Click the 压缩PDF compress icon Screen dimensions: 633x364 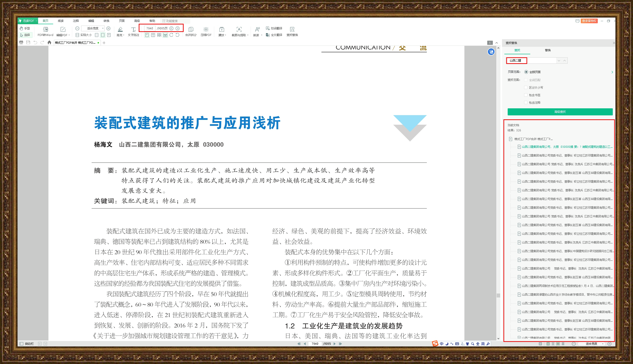tap(206, 30)
